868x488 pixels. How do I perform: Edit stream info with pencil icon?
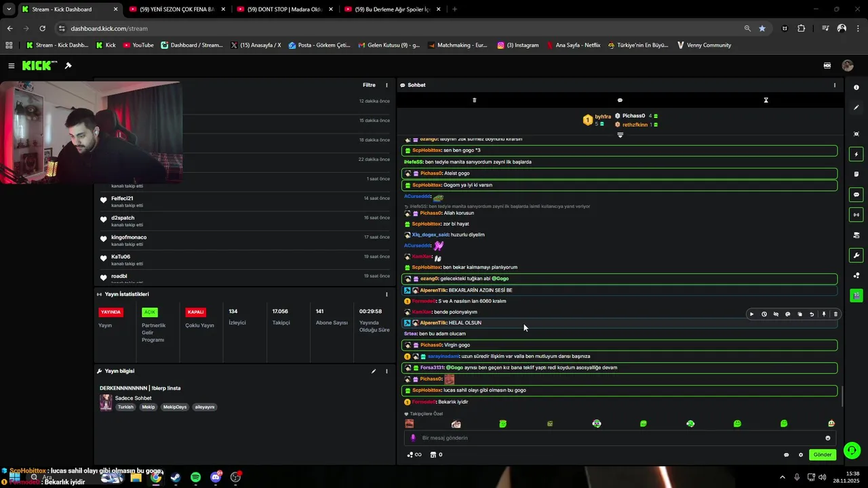(373, 371)
